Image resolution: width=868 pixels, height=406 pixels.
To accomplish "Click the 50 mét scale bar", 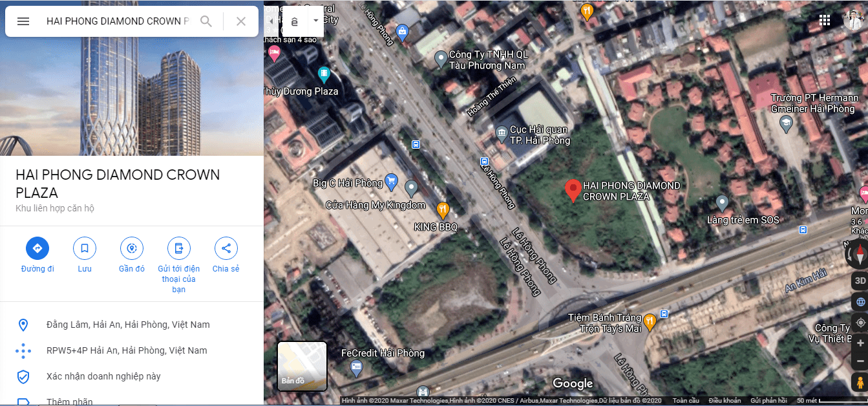I will [831, 401].
